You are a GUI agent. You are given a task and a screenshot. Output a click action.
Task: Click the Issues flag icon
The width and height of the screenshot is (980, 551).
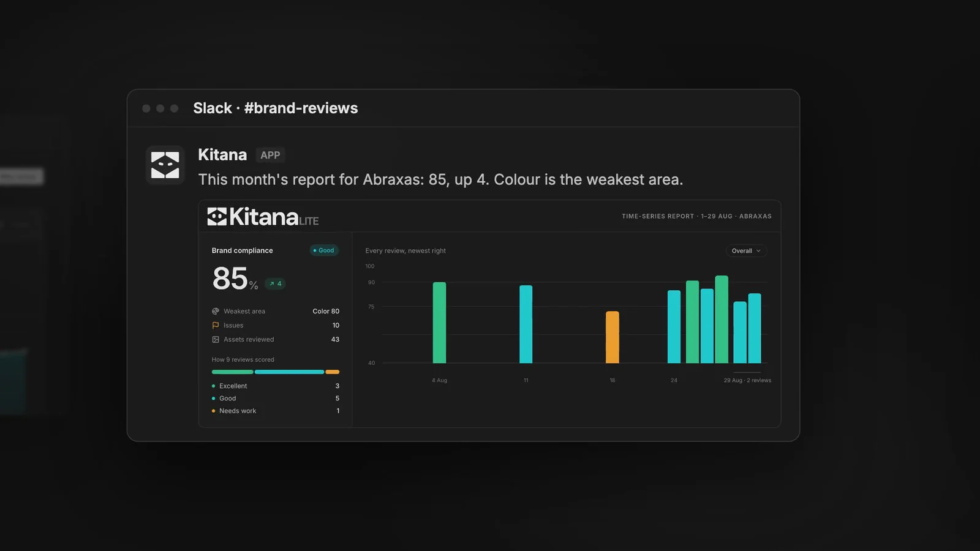click(216, 325)
